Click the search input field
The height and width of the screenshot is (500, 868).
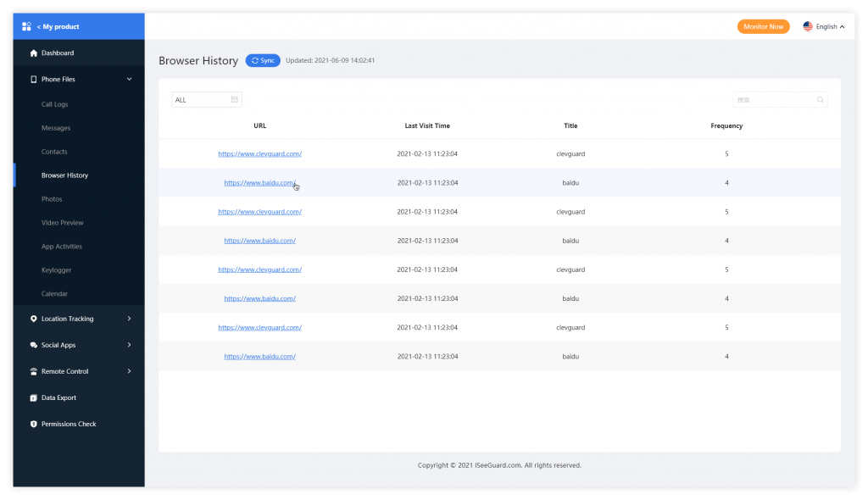point(780,100)
